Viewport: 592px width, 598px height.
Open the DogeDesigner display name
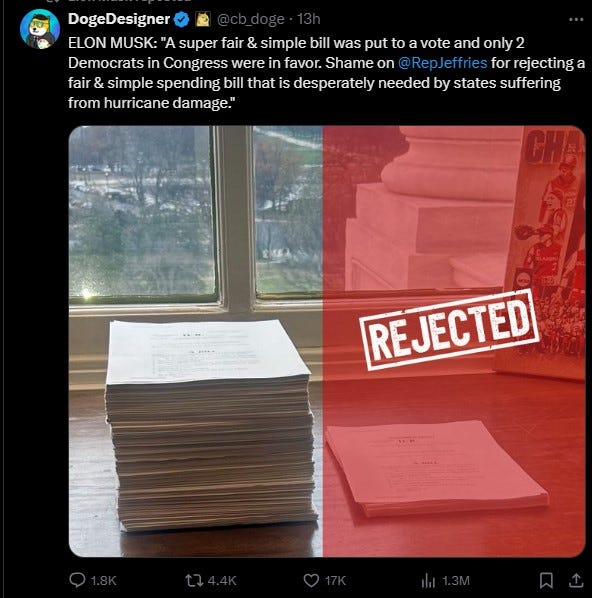point(119,19)
